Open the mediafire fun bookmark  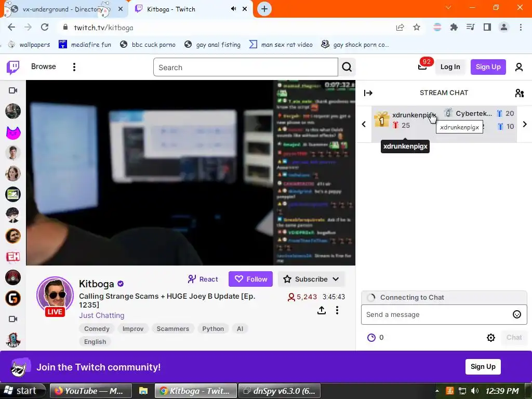tap(85, 45)
